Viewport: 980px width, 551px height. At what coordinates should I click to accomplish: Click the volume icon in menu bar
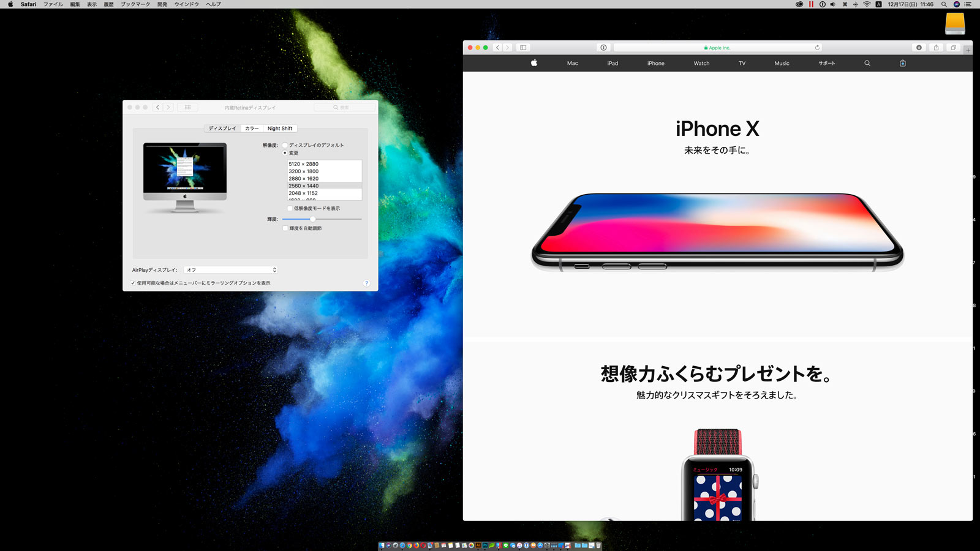tap(832, 4)
